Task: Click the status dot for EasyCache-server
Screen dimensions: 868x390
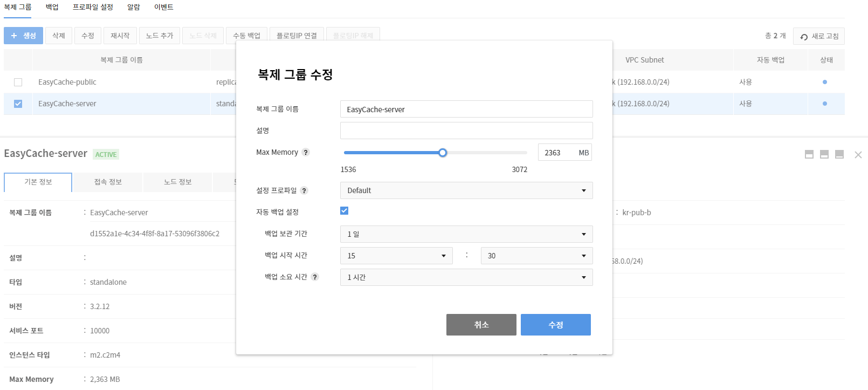Action: (x=825, y=104)
